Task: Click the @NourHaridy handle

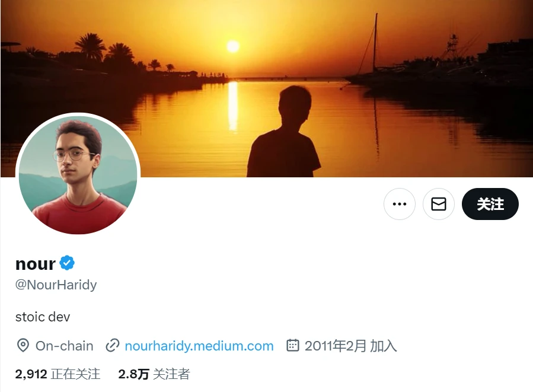Action: point(56,285)
